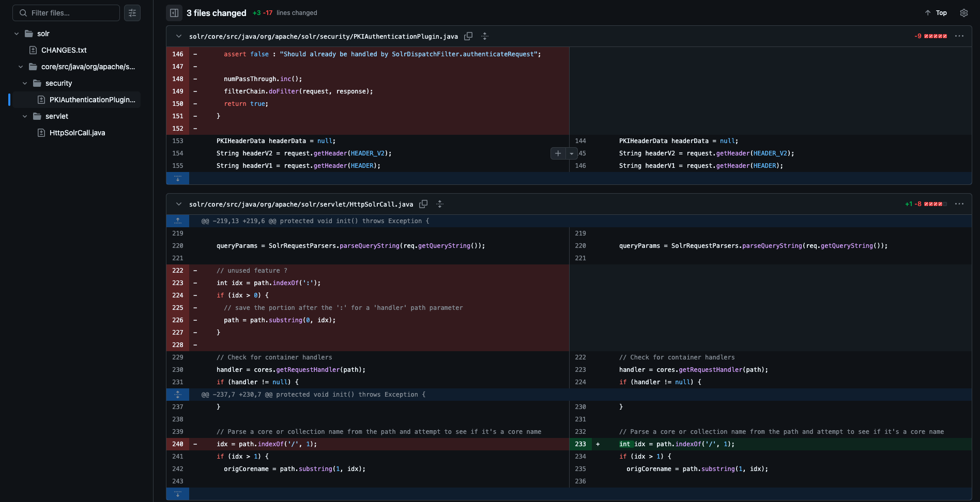This screenshot has height=502, width=980.
Task: Select deleted line number 146
Action: (x=178, y=54)
